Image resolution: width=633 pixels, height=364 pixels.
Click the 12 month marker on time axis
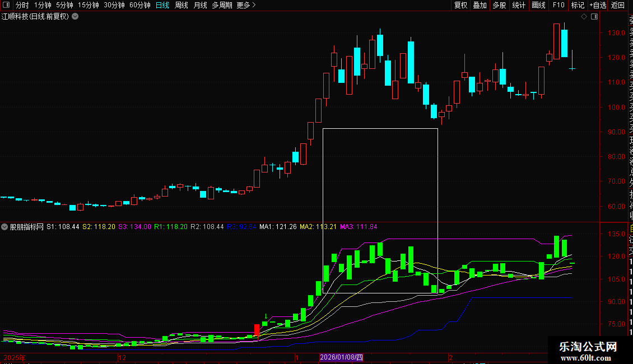coord(122,357)
